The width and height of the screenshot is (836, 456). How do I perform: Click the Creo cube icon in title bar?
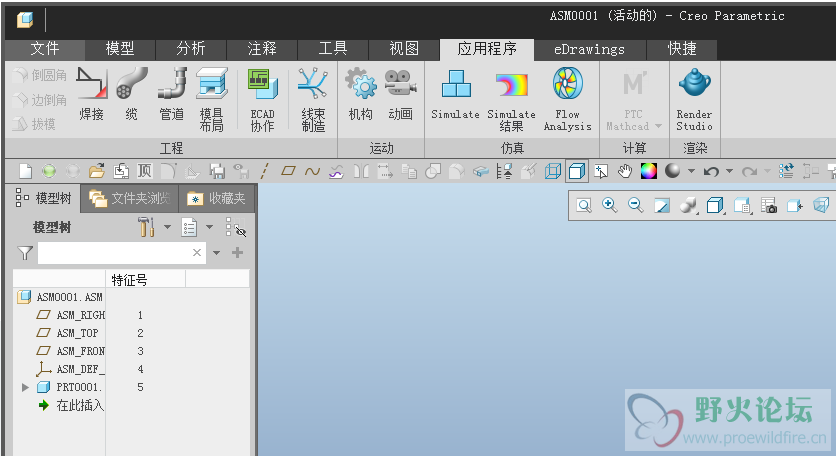(x=25, y=20)
